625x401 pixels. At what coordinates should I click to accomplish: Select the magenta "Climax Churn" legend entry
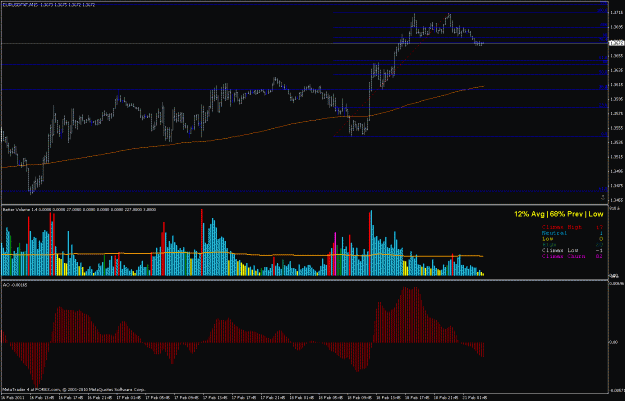[x=563, y=256]
